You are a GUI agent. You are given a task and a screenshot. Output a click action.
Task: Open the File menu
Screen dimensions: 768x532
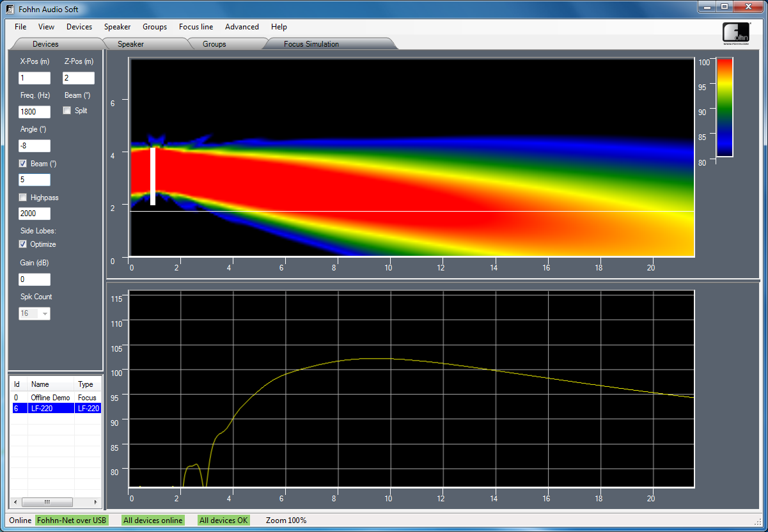(x=20, y=27)
